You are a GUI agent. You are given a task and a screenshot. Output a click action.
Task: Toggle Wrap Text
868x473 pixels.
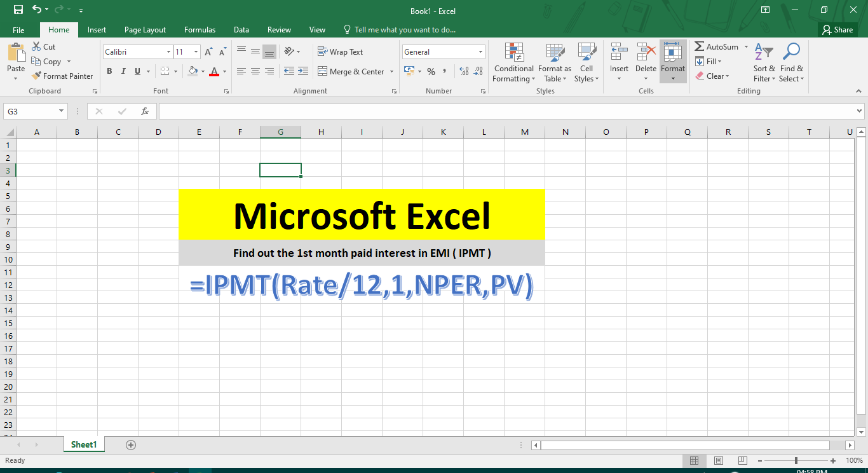pos(340,52)
